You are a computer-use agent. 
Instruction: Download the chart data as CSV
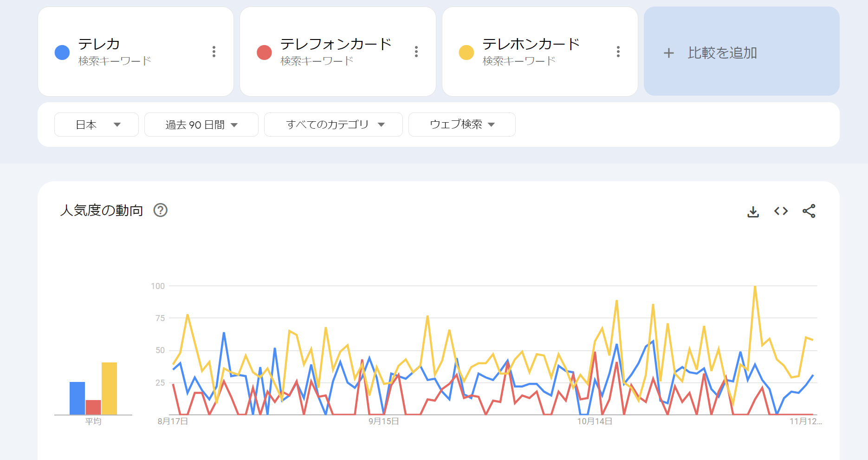pos(753,211)
